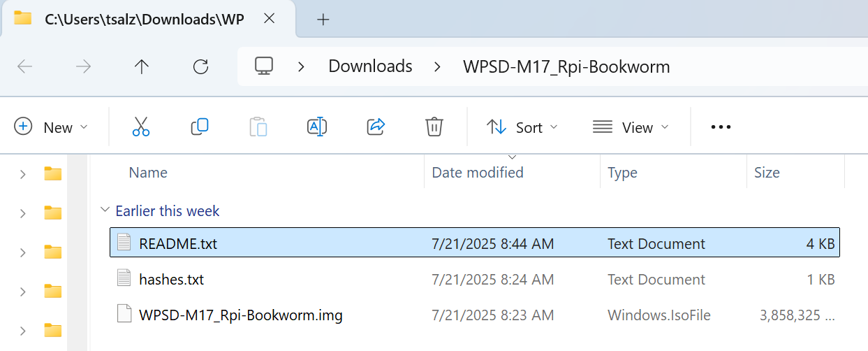
Task: Select the hashes.txt file
Action: [171, 280]
